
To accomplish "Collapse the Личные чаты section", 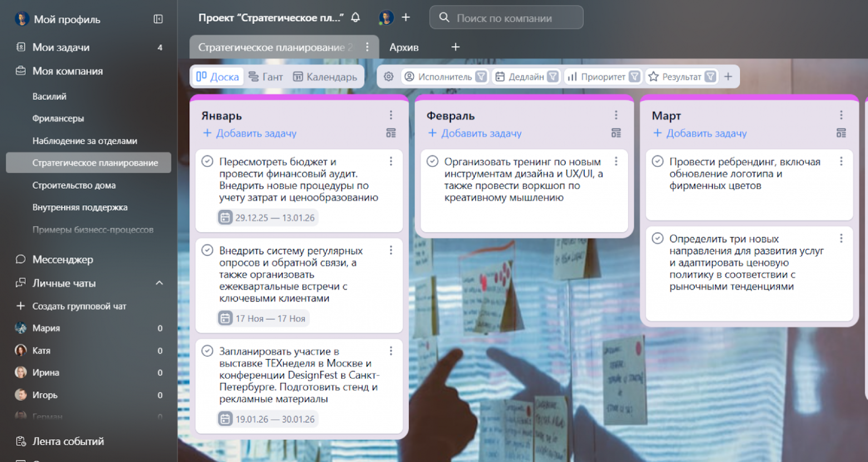I will 159,283.
